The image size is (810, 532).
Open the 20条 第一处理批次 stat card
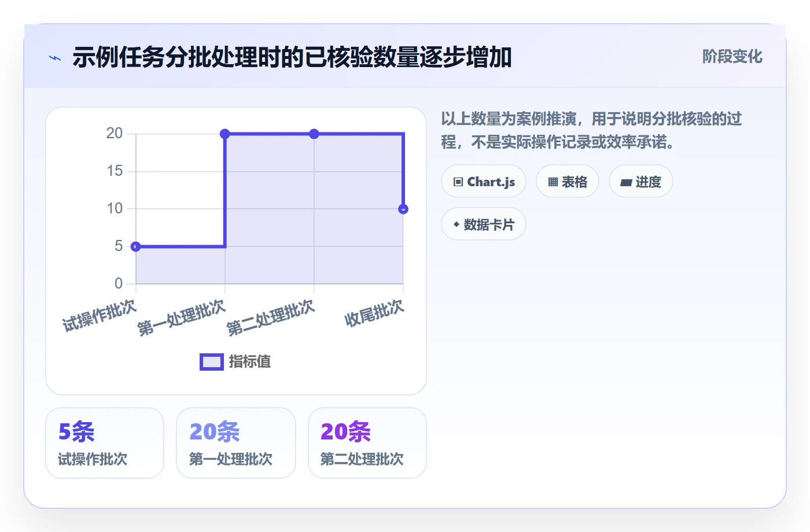pos(236,443)
